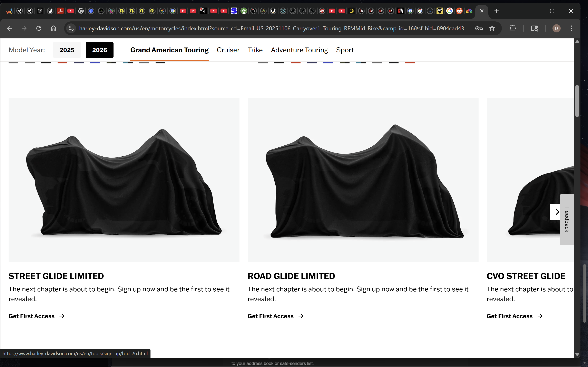Navigate back to the previous page
Screen dimensions: 588x367
(9, 28)
